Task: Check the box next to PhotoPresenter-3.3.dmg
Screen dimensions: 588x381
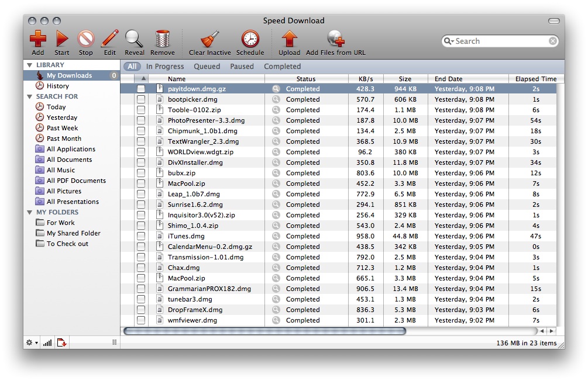Action: (x=141, y=120)
